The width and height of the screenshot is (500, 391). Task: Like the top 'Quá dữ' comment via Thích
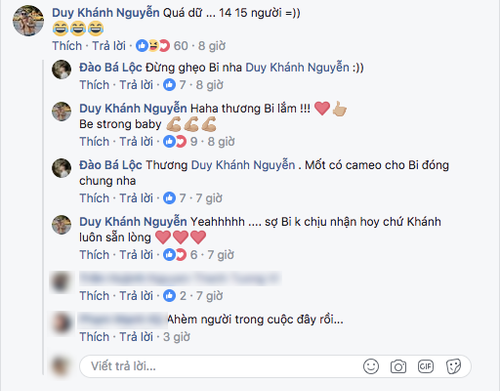[67, 46]
